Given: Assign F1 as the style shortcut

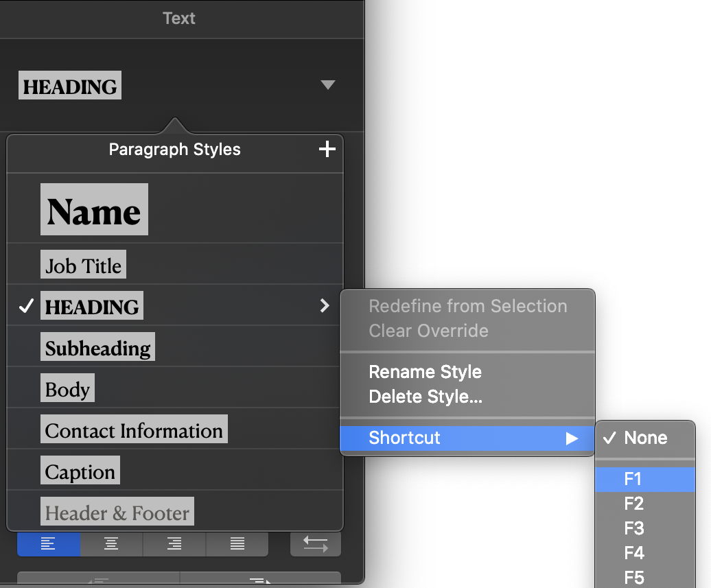Looking at the screenshot, I should click(x=645, y=479).
